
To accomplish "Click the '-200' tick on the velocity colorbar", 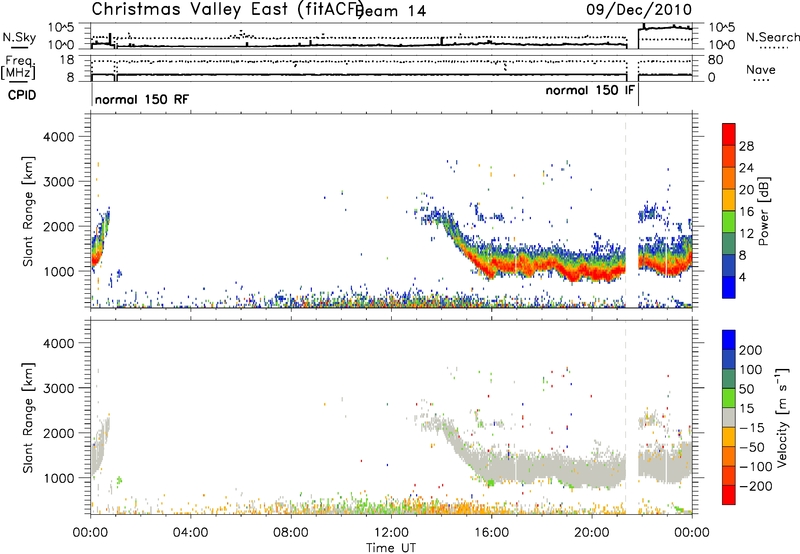I will pos(756,486).
